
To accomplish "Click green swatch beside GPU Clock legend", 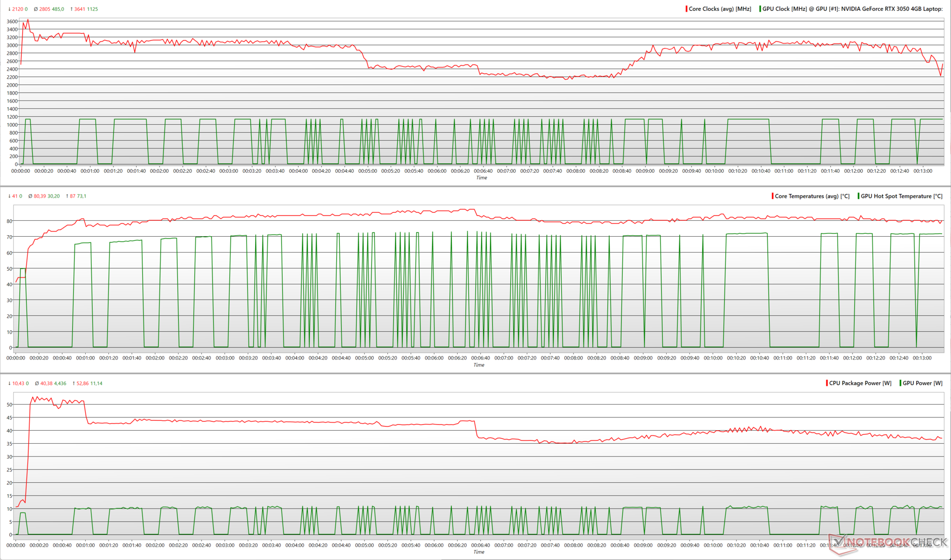I will (760, 9).
